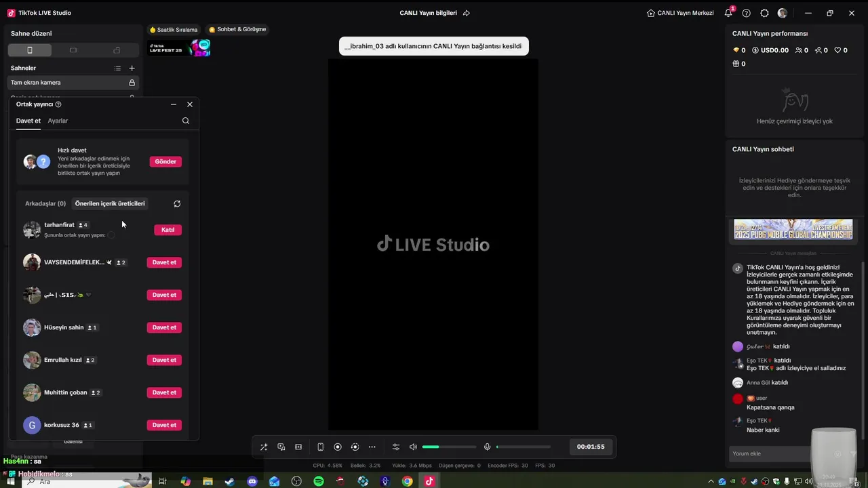
Task: Open the LIVE FEST 25 banner
Action: point(179,48)
